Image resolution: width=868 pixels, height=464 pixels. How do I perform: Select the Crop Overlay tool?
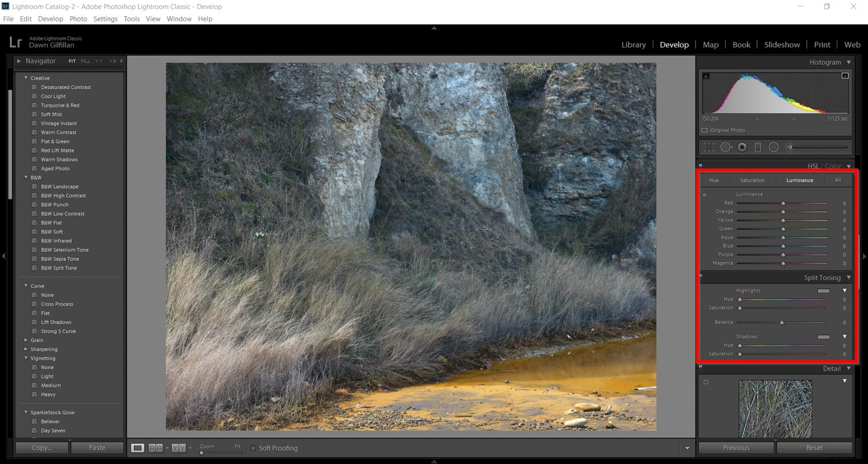click(708, 146)
